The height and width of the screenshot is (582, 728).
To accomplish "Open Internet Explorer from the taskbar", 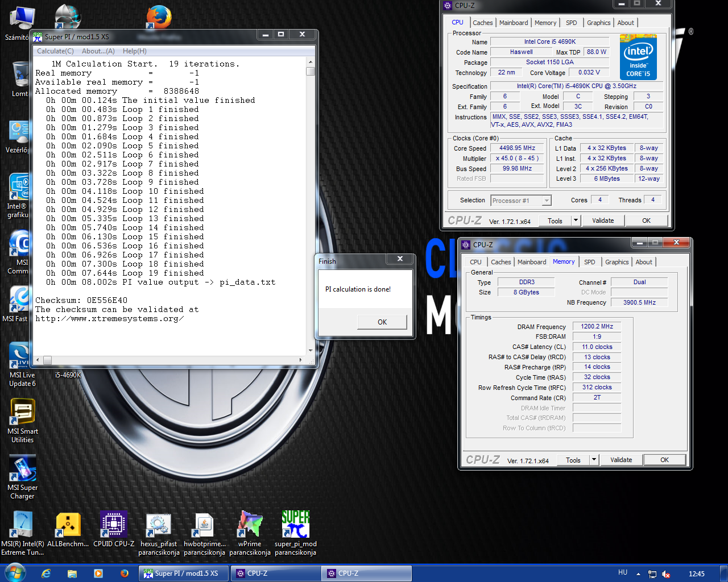I will [x=46, y=573].
